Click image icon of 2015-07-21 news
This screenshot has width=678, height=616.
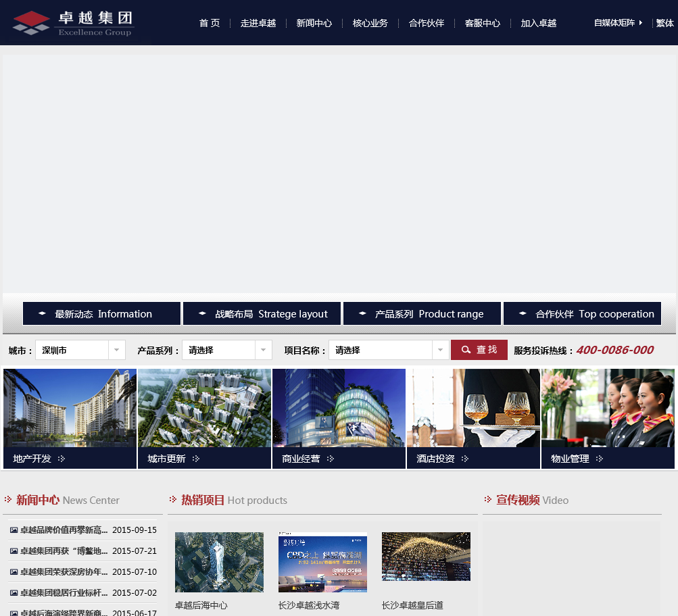pos(14,551)
